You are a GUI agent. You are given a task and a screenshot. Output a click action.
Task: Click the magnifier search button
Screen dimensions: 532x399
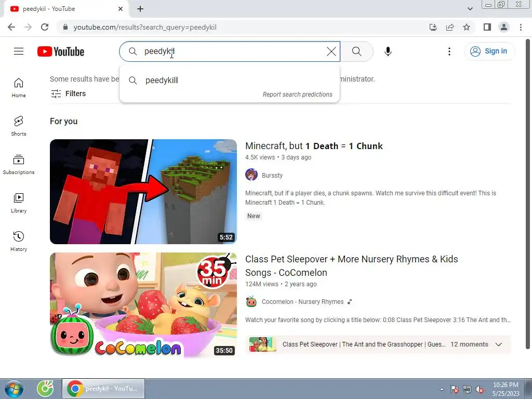tap(356, 51)
